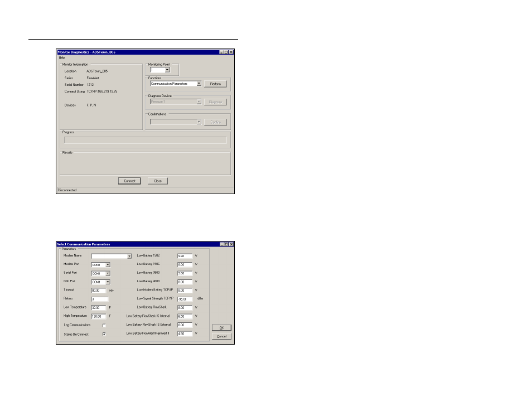Open the Confirmations dropdown
Viewport: 532px width, 411px height.
pos(199,122)
